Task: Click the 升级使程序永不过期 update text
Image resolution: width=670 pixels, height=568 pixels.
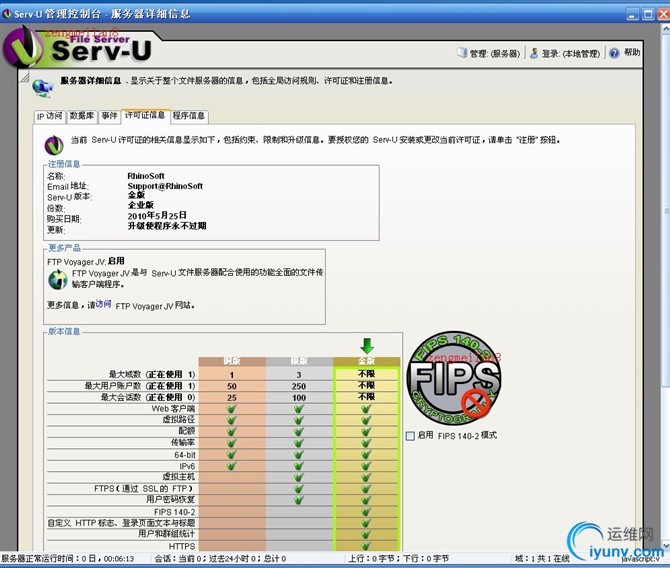Action: pyautogui.click(x=167, y=226)
